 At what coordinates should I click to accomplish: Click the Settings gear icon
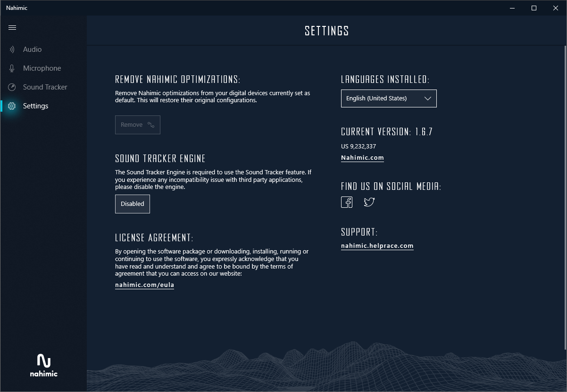click(x=12, y=106)
